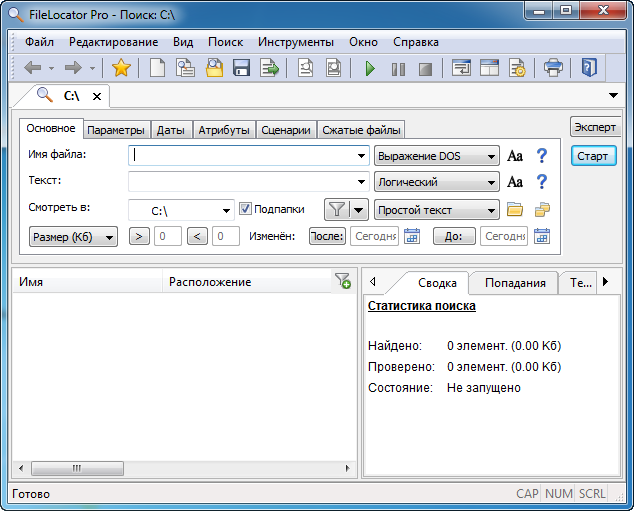Screen dimensions: 634x511
Task: Open help for the Имя файла field
Action: (542, 156)
